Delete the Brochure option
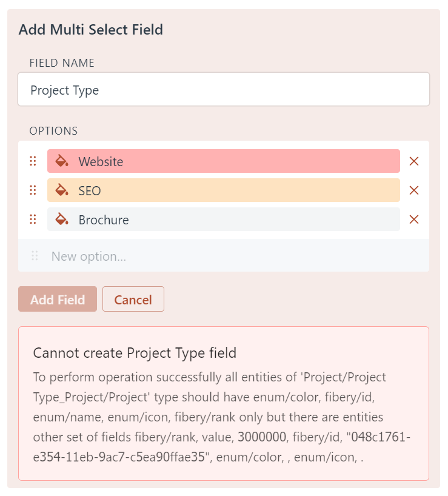 tap(414, 220)
